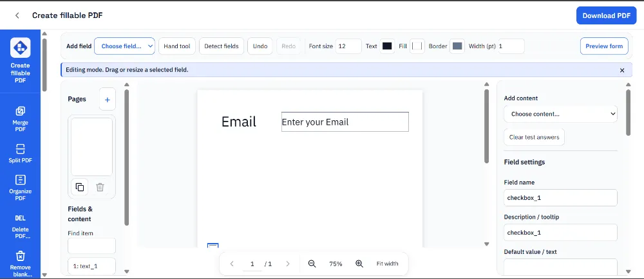This screenshot has width=644, height=279.
Task: Click the Find item search box
Action: tap(91, 246)
